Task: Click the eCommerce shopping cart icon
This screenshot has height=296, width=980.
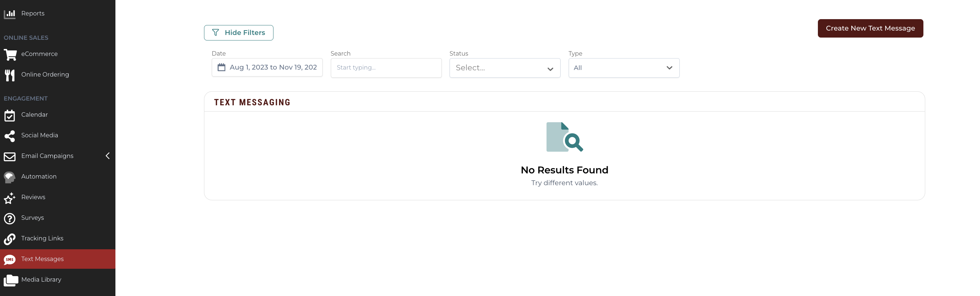Action: 10,54
